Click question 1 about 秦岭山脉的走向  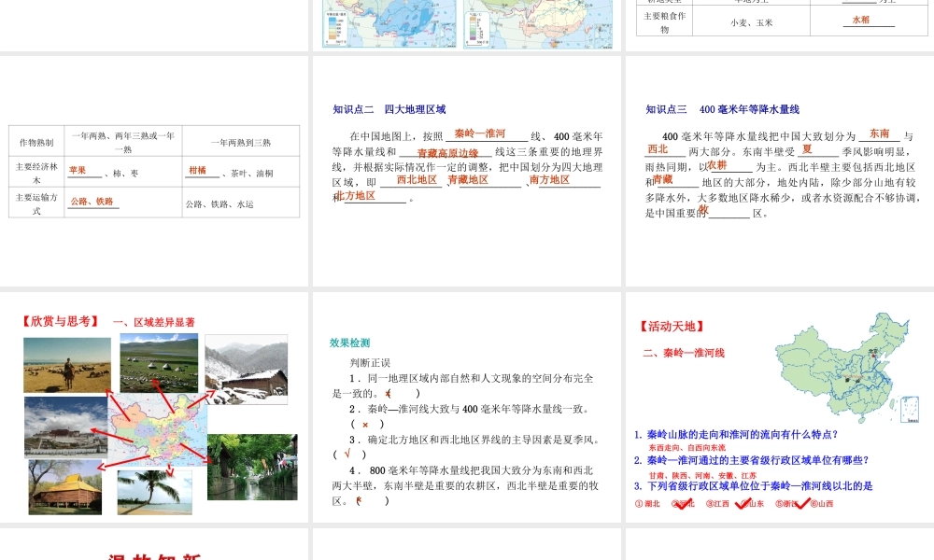(x=736, y=434)
